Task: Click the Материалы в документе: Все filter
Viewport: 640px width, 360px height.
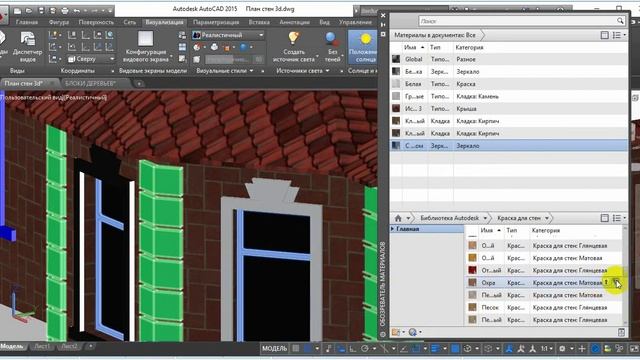Action: click(435, 35)
